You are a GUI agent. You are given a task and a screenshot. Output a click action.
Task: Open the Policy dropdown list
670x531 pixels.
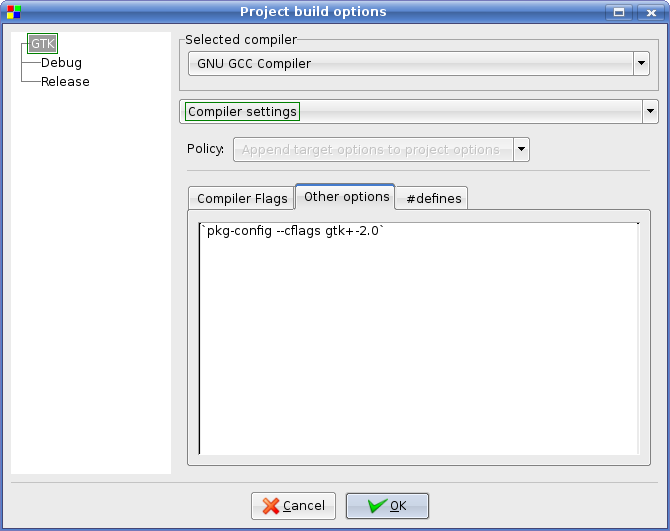[521, 150]
